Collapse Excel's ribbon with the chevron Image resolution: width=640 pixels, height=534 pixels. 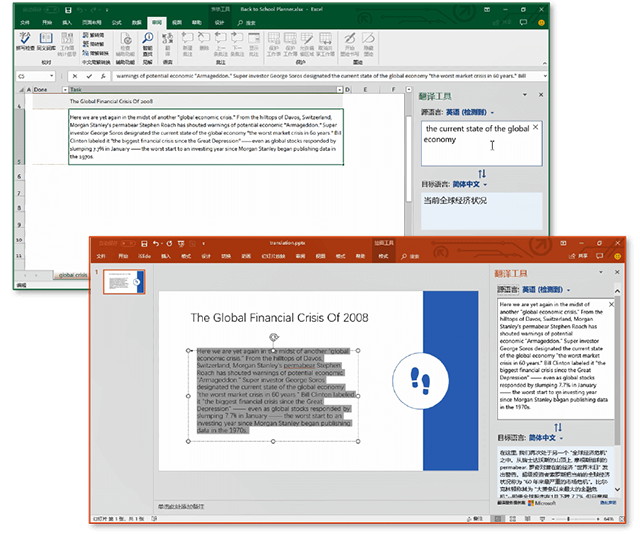click(x=544, y=63)
